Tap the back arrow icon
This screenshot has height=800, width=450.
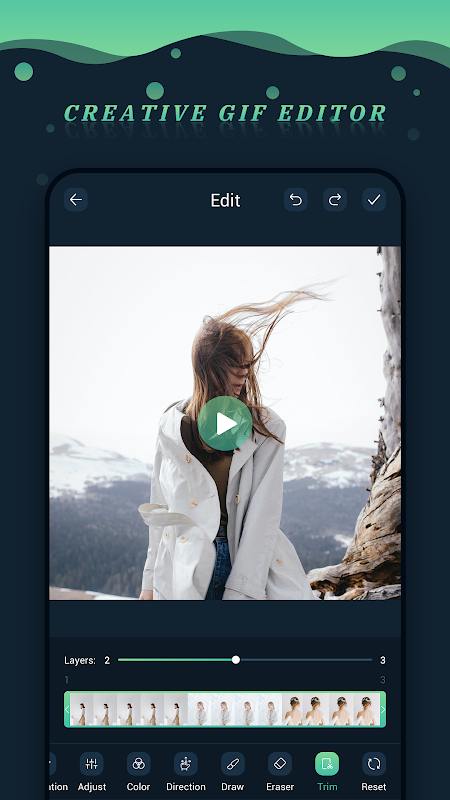pos(76,199)
